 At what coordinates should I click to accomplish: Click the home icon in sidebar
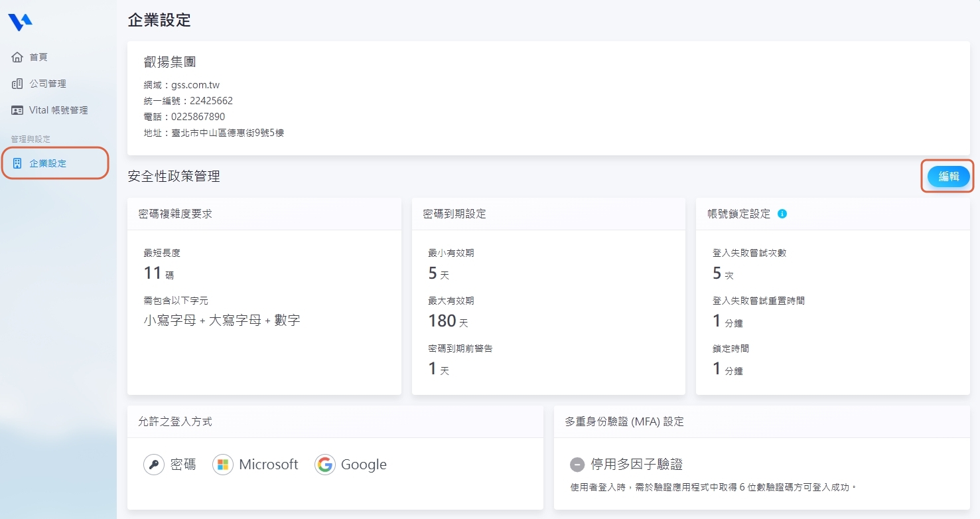click(x=18, y=57)
